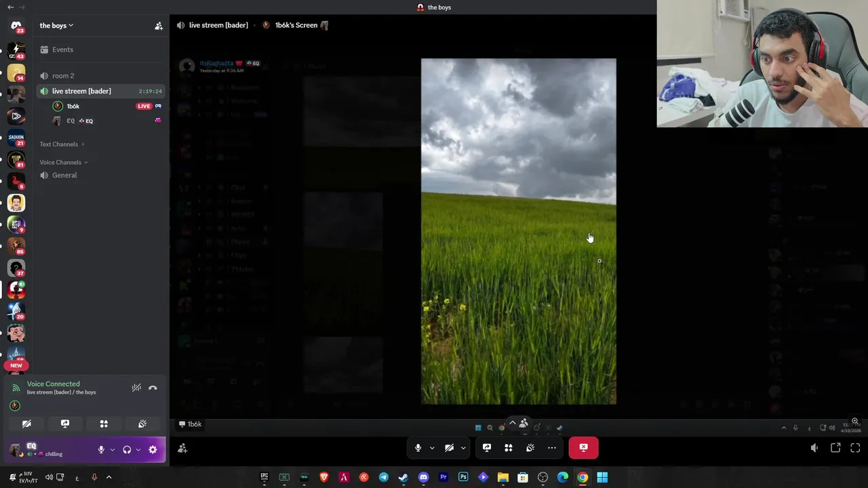Open Telegram from the taskbar

(x=384, y=477)
